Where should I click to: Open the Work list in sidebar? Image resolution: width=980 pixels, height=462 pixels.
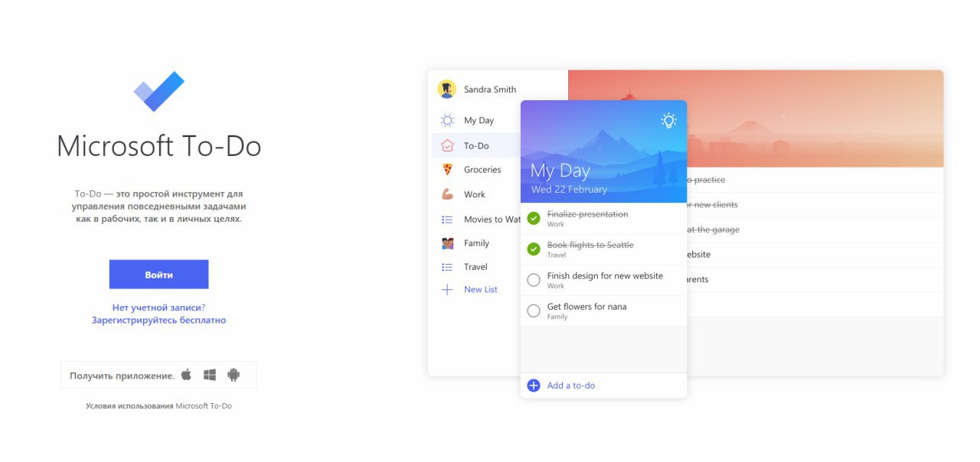tap(475, 194)
